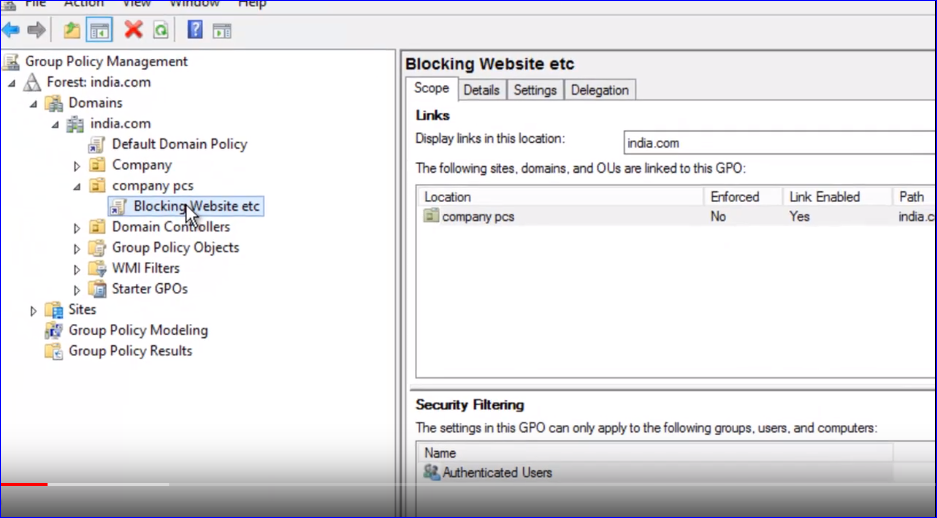Click the Path column header
The image size is (937, 518).
(914, 197)
